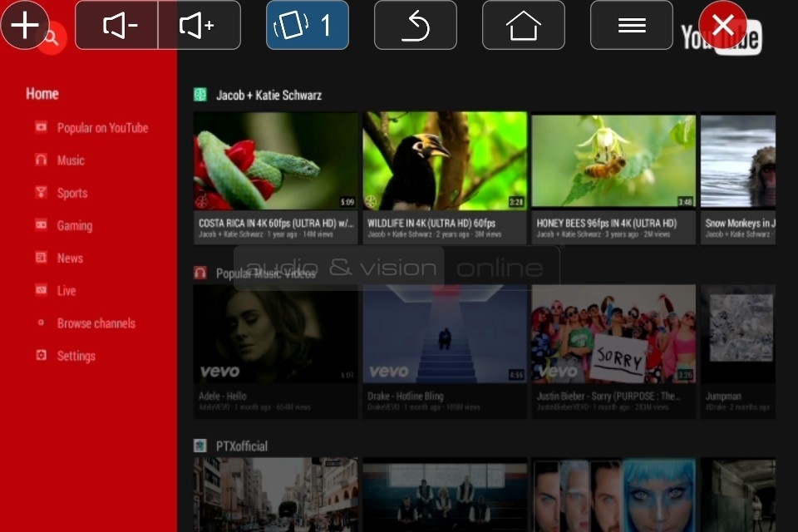Play the Adele - Hello thumbnail

pos(275,334)
